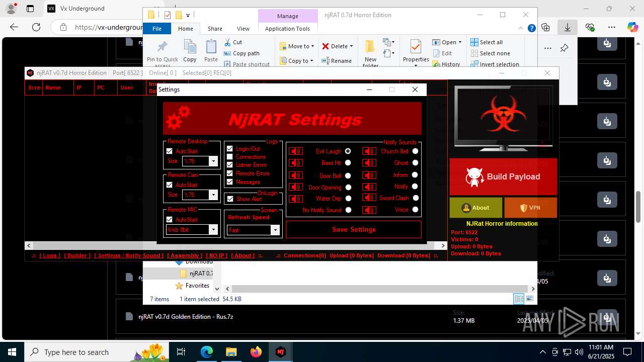Play the Evil Laugh sound preview
Screen dimensions: 644x362
click(x=296, y=151)
